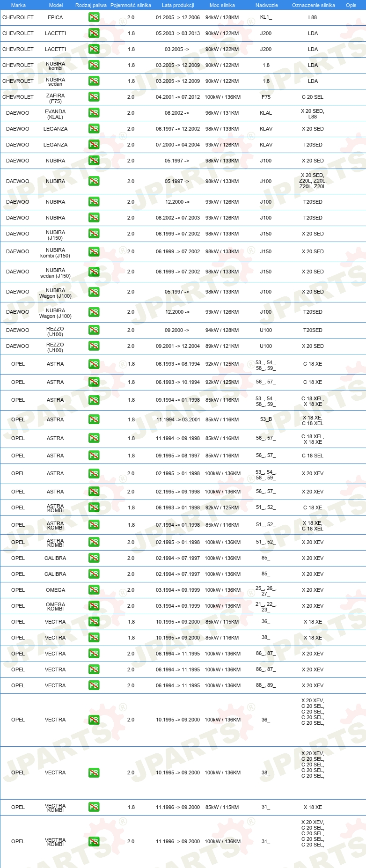The width and height of the screenshot is (366, 868).
Task: Click petrol icon for Opel Omega Kombi row
Action: [94, 606]
